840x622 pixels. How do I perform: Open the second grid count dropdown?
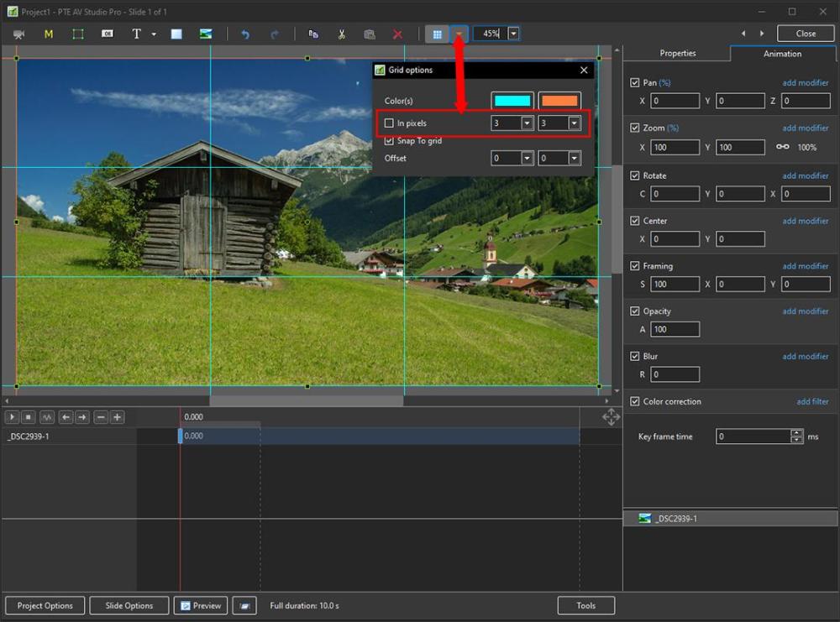pyautogui.click(x=575, y=123)
